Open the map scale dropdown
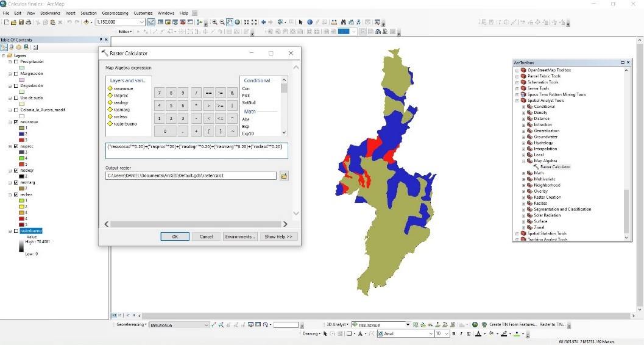The image size is (644, 345). (x=141, y=23)
